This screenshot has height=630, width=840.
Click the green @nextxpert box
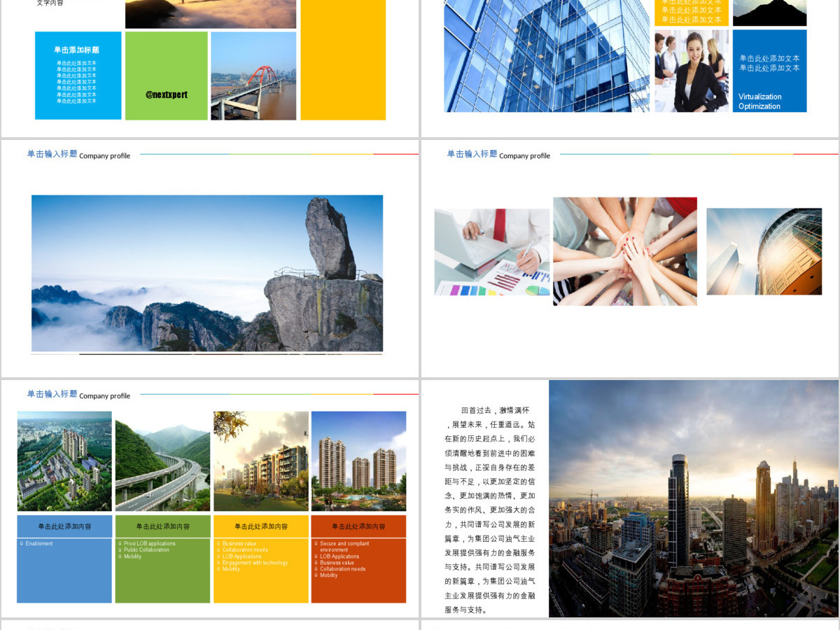pos(167,76)
